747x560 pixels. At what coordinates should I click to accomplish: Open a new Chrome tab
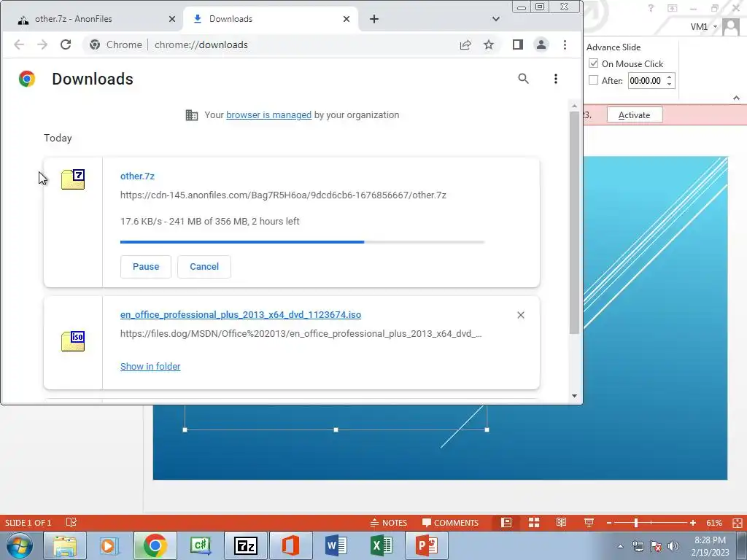tap(374, 19)
